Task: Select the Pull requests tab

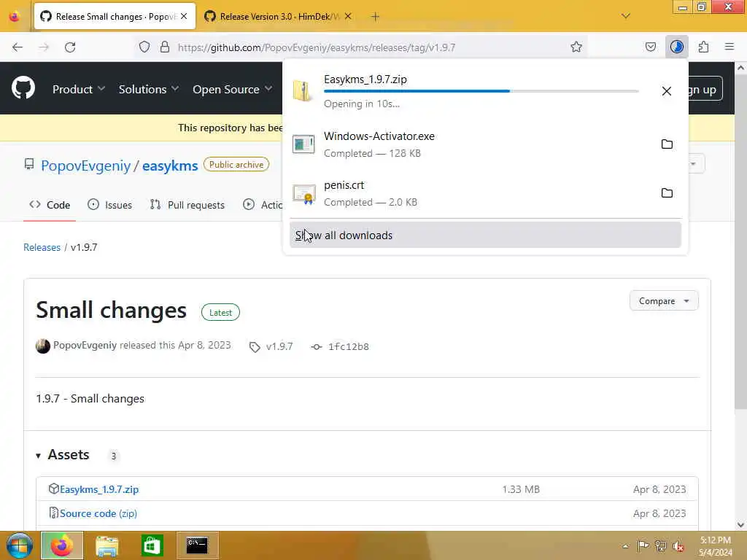Action: [187, 205]
